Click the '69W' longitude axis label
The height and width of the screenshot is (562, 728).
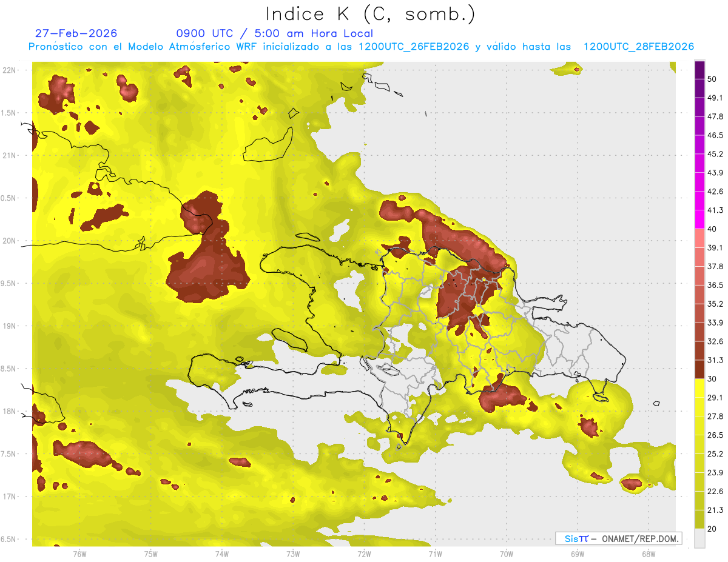point(577,554)
